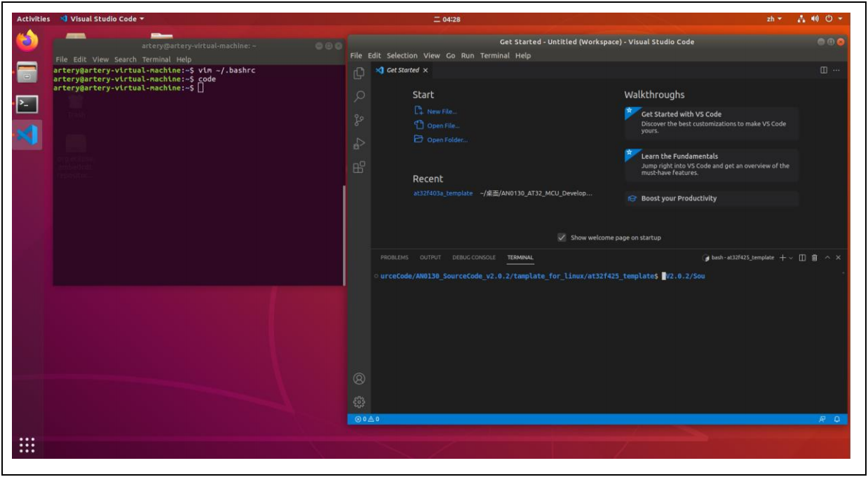This screenshot has height=477, width=868.
Task: Expand the new terminal launch profile dropdown
Action: point(792,258)
